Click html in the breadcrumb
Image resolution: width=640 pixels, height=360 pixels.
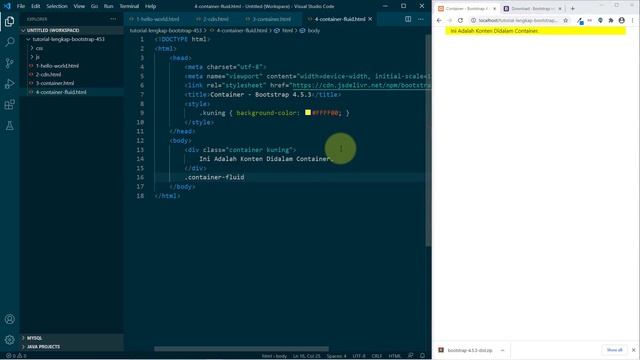tap(287, 31)
